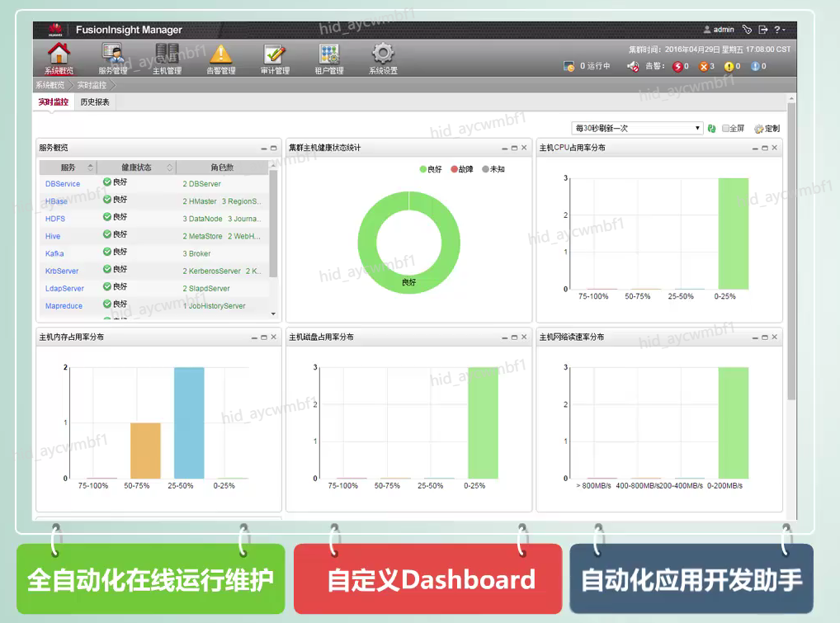Open the Hive service link
The width and height of the screenshot is (840, 623).
pos(53,236)
